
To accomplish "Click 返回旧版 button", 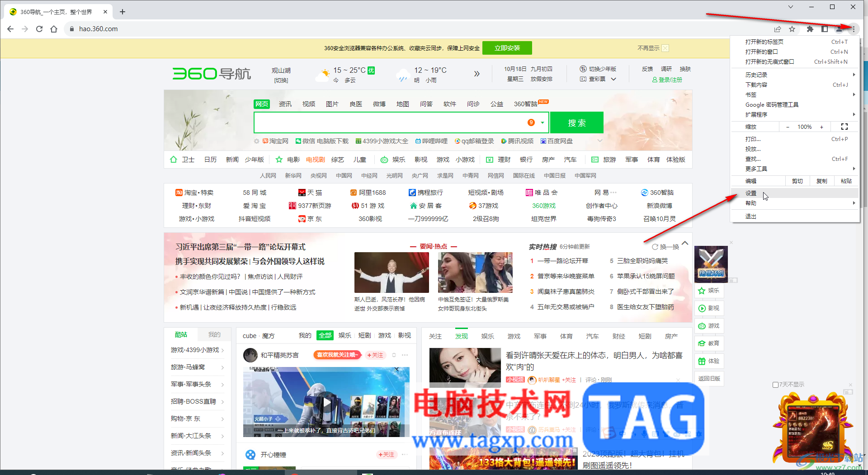I will pyautogui.click(x=709, y=379).
